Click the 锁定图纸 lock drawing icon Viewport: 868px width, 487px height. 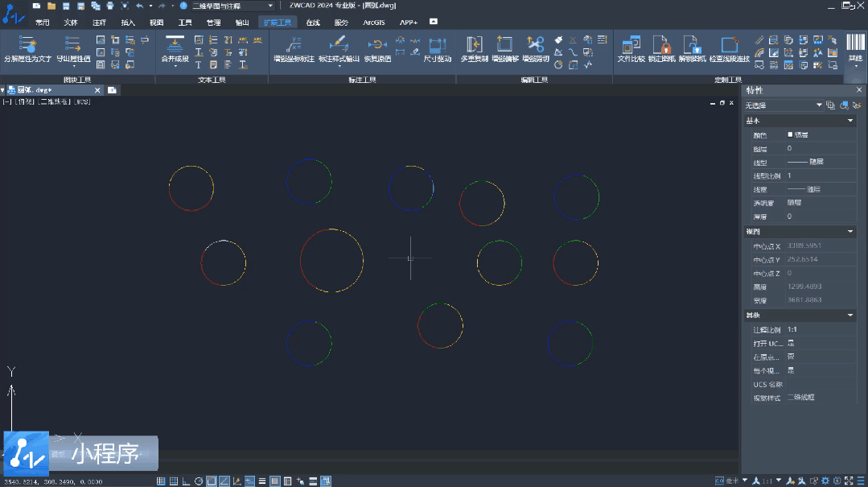pyautogui.click(x=660, y=48)
